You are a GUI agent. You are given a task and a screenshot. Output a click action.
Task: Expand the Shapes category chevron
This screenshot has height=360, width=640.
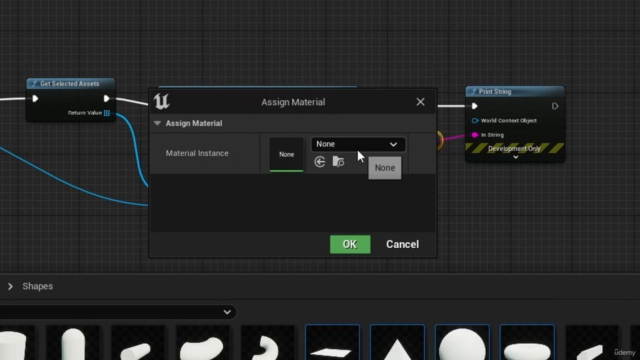pos(10,287)
